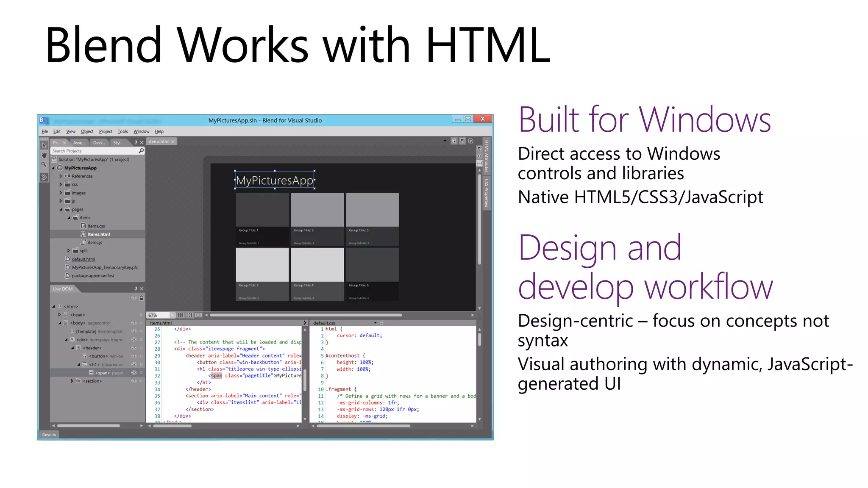This screenshot has height=488, width=868.
Task: Click the split view icon on right strip
Action: point(480,149)
